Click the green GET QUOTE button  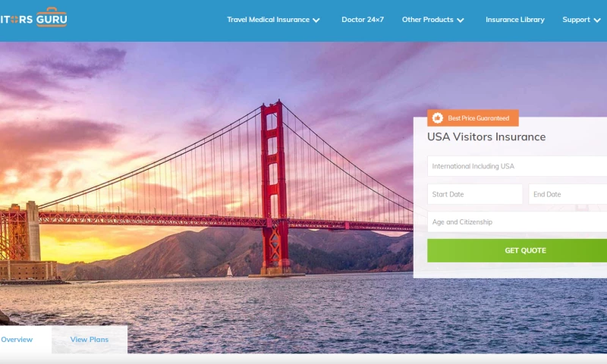pyautogui.click(x=517, y=251)
